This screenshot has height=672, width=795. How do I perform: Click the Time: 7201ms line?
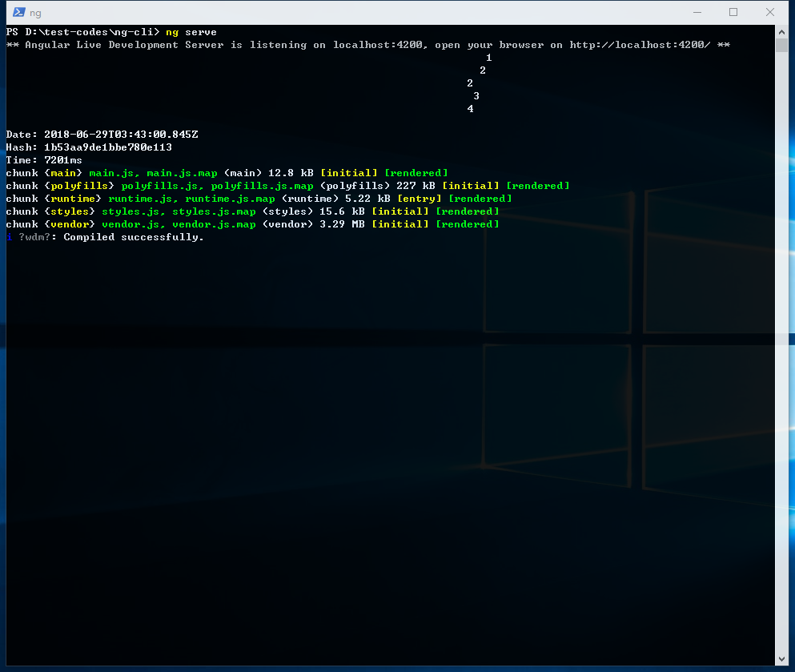click(x=44, y=159)
